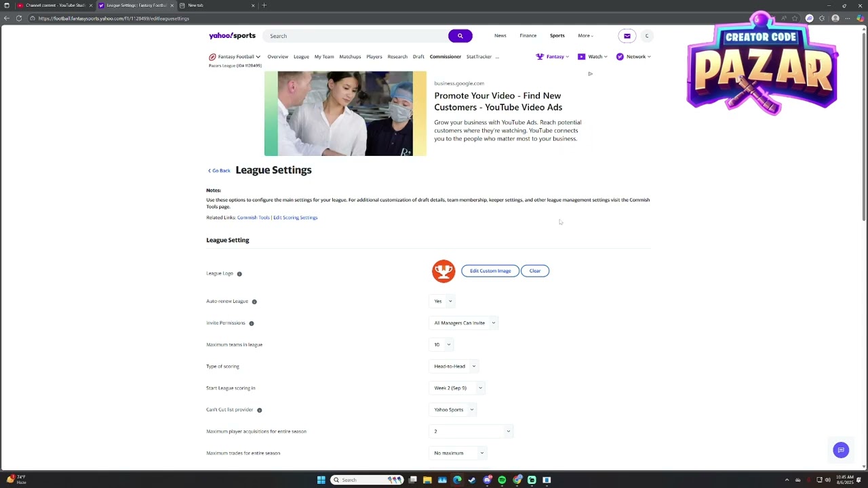Viewport: 868px width, 488px height.
Task: Open Commish Tools related link
Action: [x=253, y=218]
